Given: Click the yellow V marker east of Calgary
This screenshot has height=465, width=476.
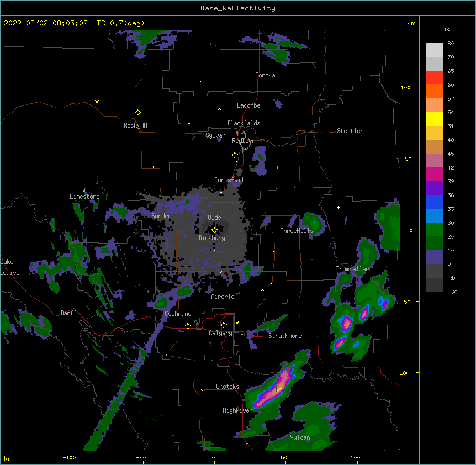Looking at the screenshot, I should click(x=237, y=323).
